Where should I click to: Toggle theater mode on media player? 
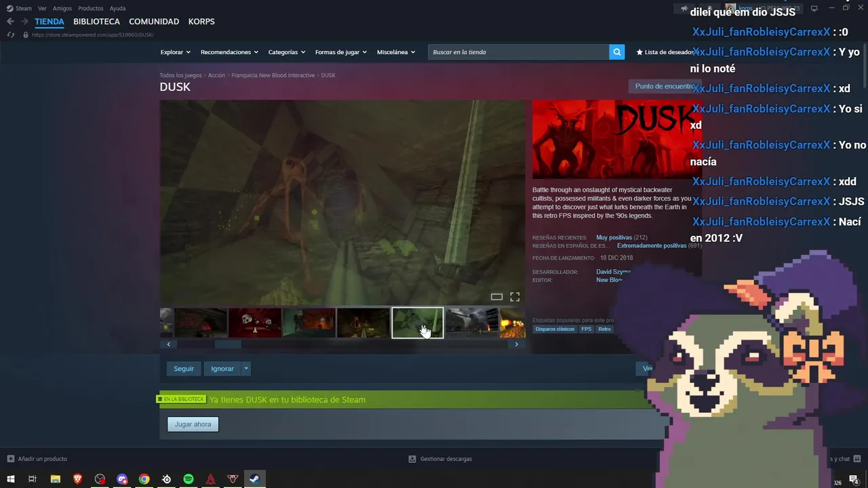pyautogui.click(x=496, y=297)
